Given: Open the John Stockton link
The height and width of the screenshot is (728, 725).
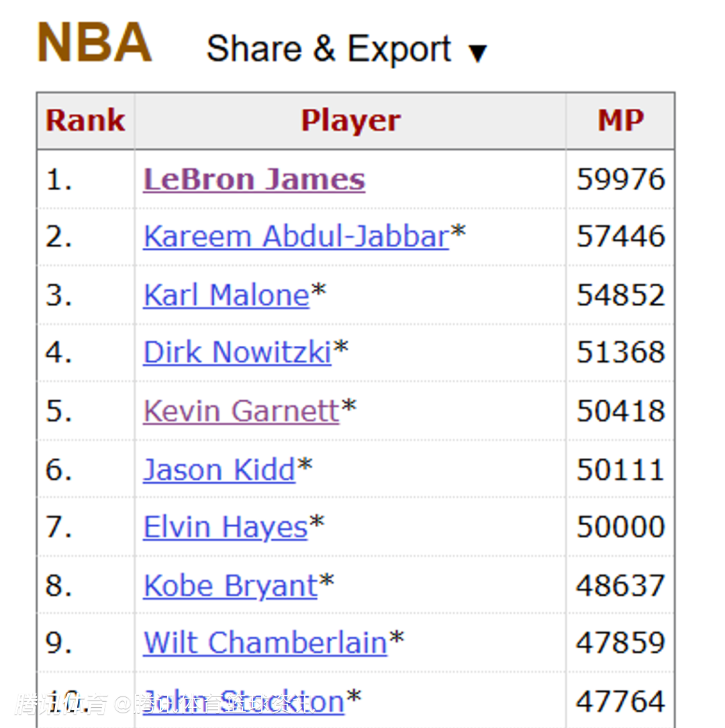Looking at the screenshot, I should pos(244,701).
